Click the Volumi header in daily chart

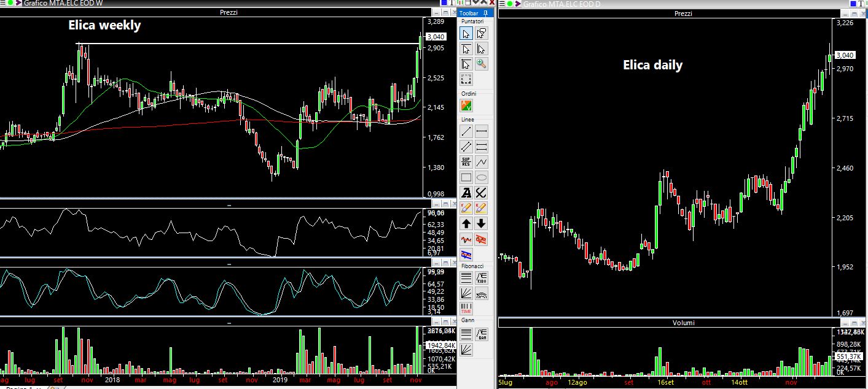(x=682, y=322)
